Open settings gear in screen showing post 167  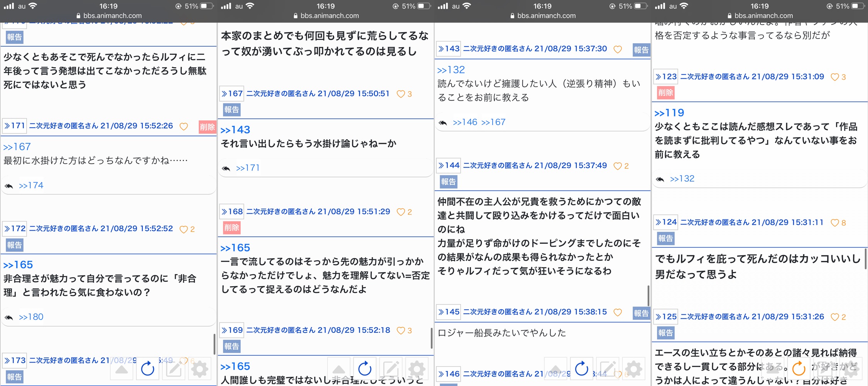tap(417, 369)
